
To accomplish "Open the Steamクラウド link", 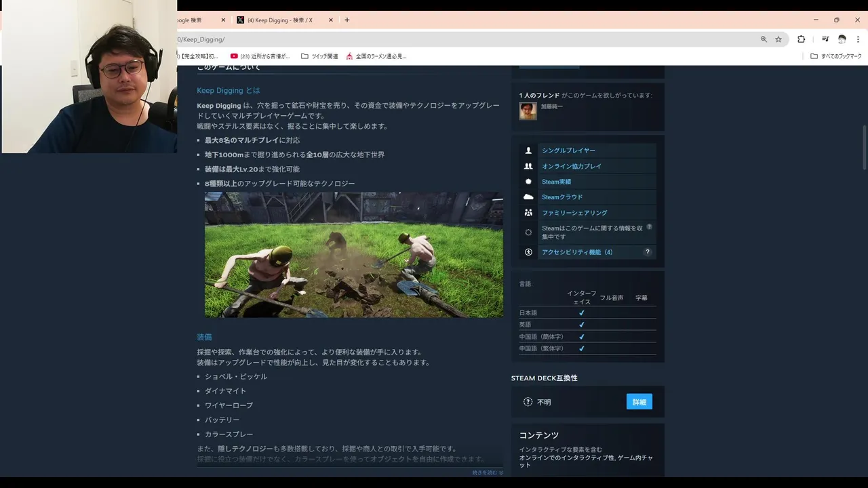I will pos(562,197).
